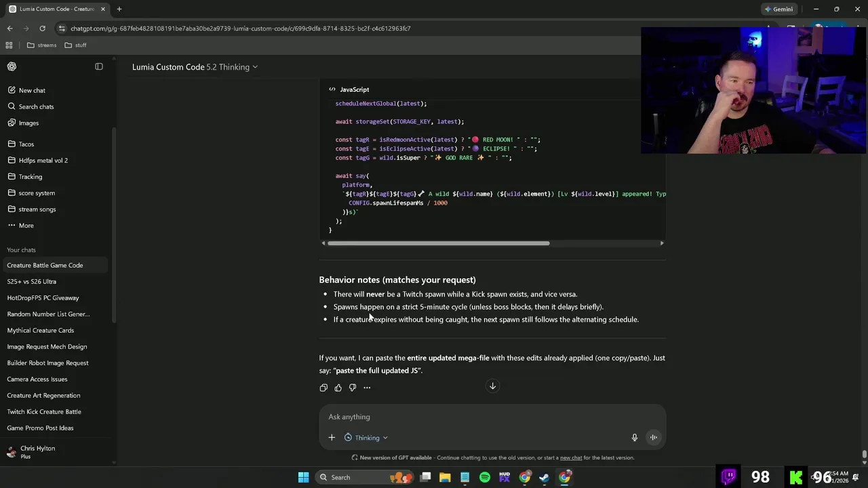The image size is (868, 488).
Task: Open the Tracking project folder
Action: (31, 176)
